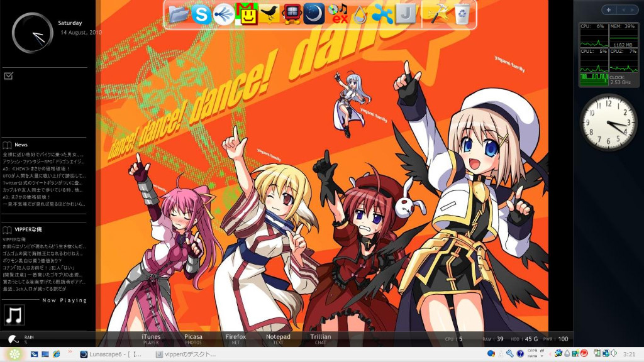Expand the quick launch overflow chevron
Image resolution: width=644 pixels, height=362 pixels.
coord(70,351)
